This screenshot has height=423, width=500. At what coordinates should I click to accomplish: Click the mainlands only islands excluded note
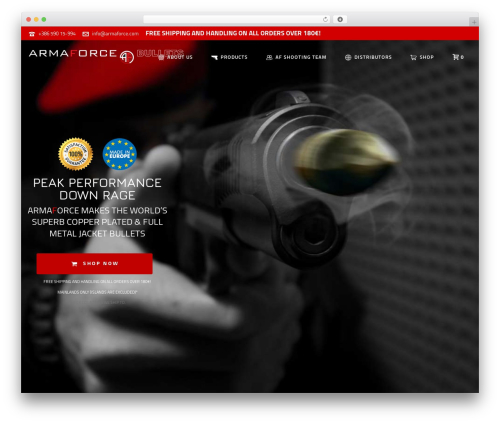tap(97, 292)
